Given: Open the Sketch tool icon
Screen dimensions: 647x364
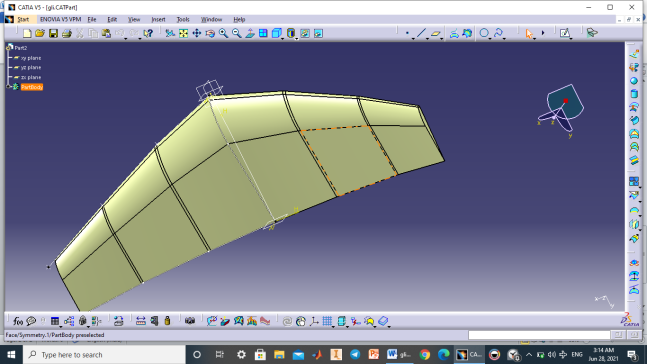Looking at the screenshot, I should [x=565, y=33].
